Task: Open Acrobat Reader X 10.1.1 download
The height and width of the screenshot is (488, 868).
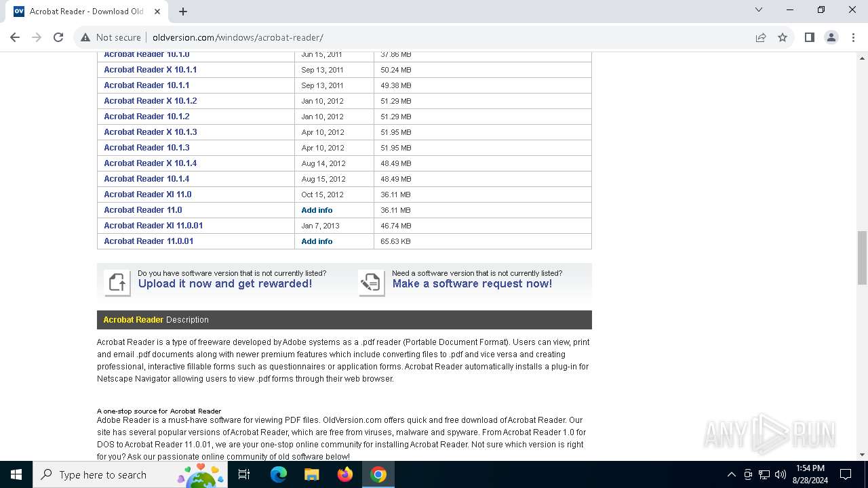Action: pyautogui.click(x=151, y=69)
